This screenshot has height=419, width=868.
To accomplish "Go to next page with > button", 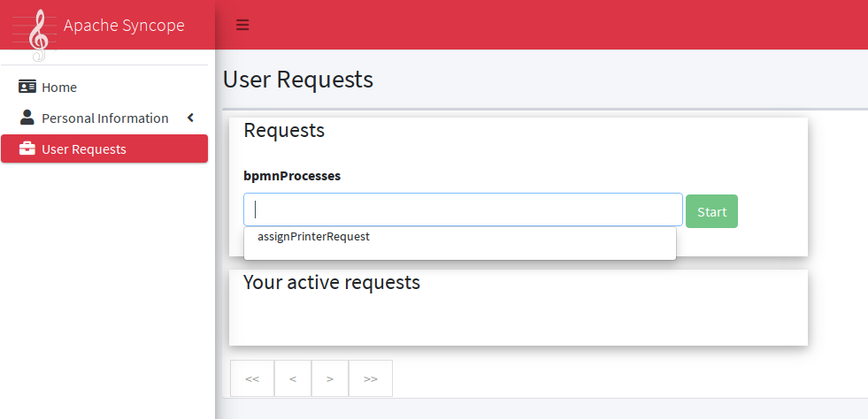I will tap(330, 378).
